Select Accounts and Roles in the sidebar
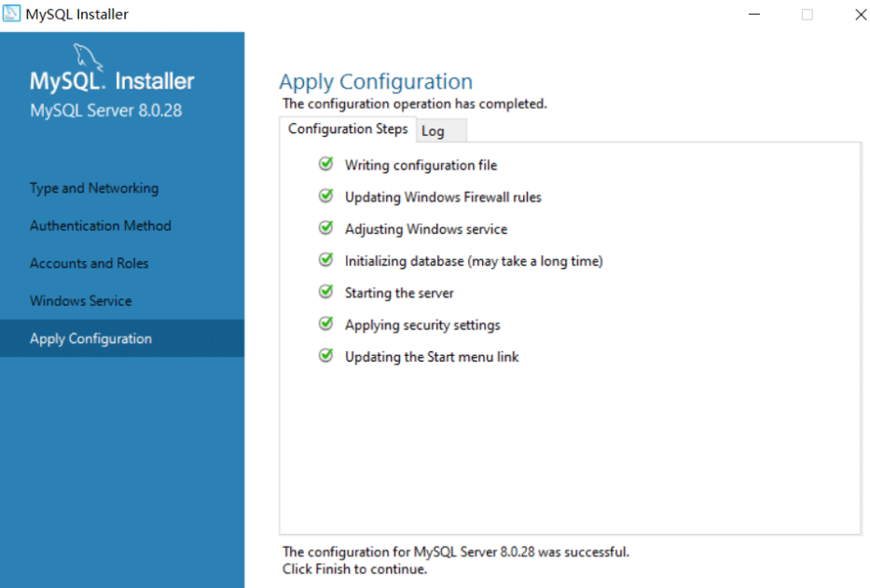The height and width of the screenshot is (588, 870). 90,264
